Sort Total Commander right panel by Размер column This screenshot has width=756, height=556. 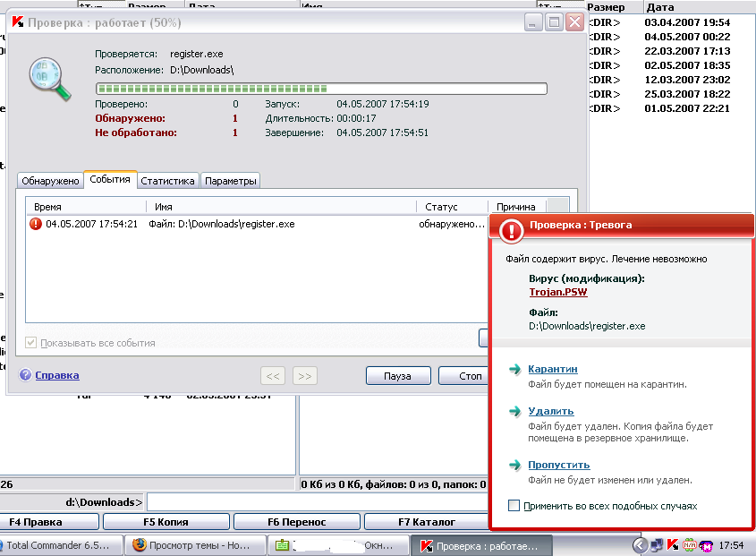(615, 7)
